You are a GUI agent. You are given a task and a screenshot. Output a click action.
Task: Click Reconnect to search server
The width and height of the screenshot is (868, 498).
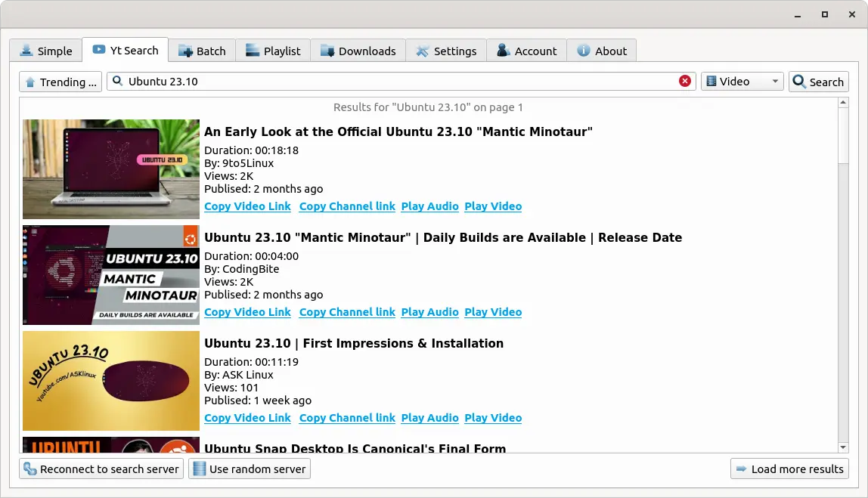101,469
